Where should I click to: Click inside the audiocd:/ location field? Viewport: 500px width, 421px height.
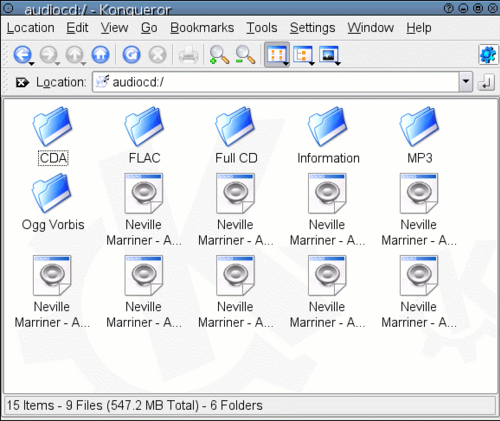point(276,82)
